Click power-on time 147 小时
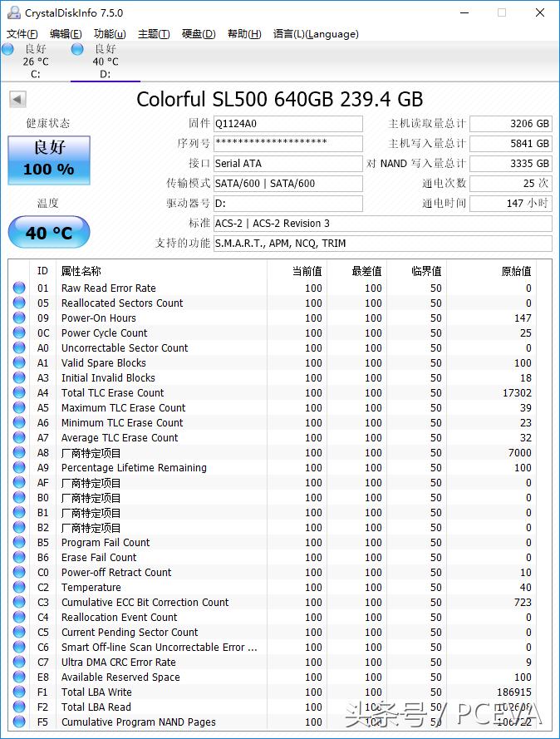The image size is (560, 739). click(510, 204)
